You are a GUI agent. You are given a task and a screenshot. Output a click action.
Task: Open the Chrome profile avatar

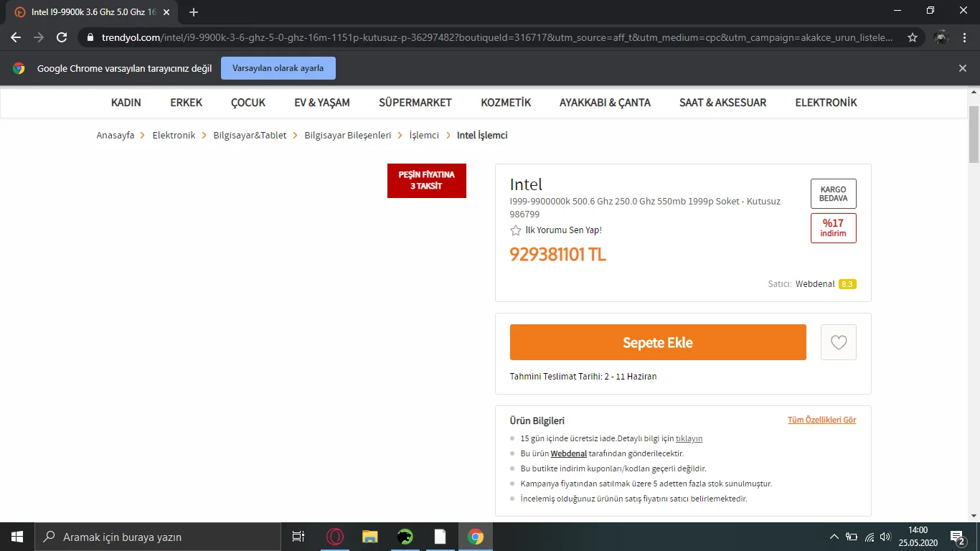coord(940,36)
